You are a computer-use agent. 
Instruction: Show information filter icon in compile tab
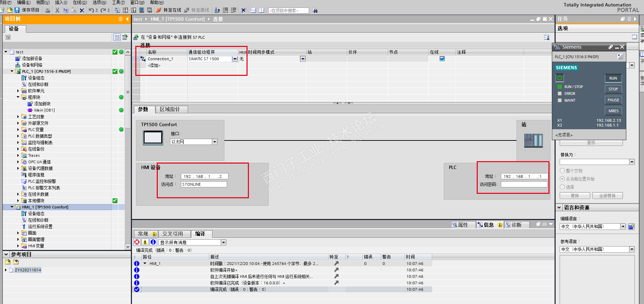(x=153, y=242)
